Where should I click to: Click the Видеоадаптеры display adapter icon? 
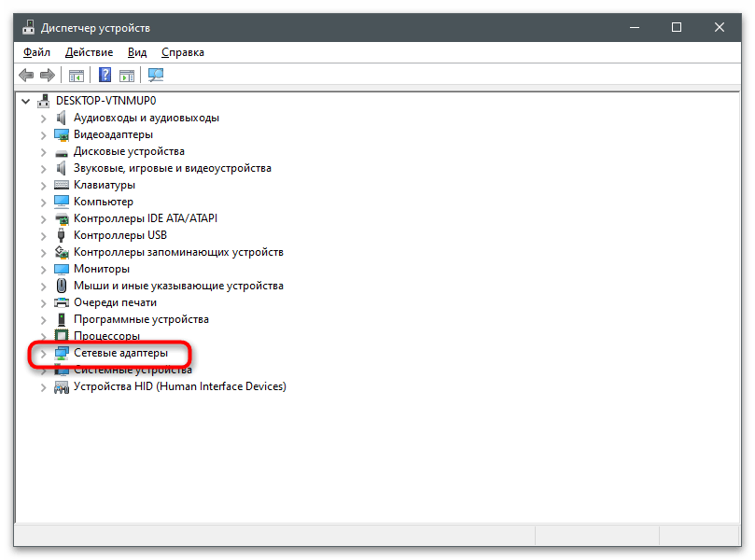click(62, 134)
